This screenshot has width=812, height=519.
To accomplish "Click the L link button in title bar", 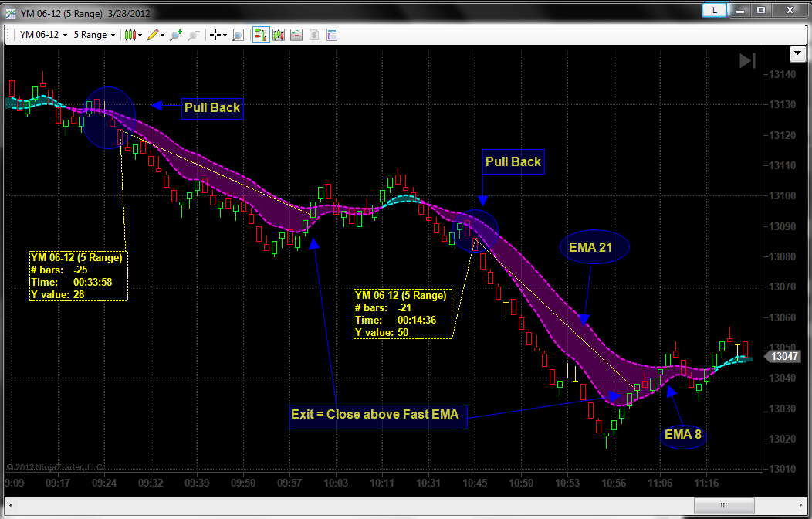I will [x=715, y=10].
